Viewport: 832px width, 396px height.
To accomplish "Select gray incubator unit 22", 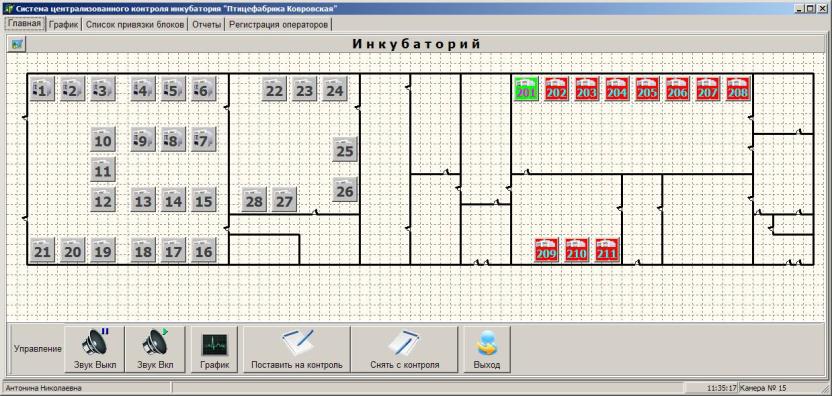I will (x=274, y=89).
